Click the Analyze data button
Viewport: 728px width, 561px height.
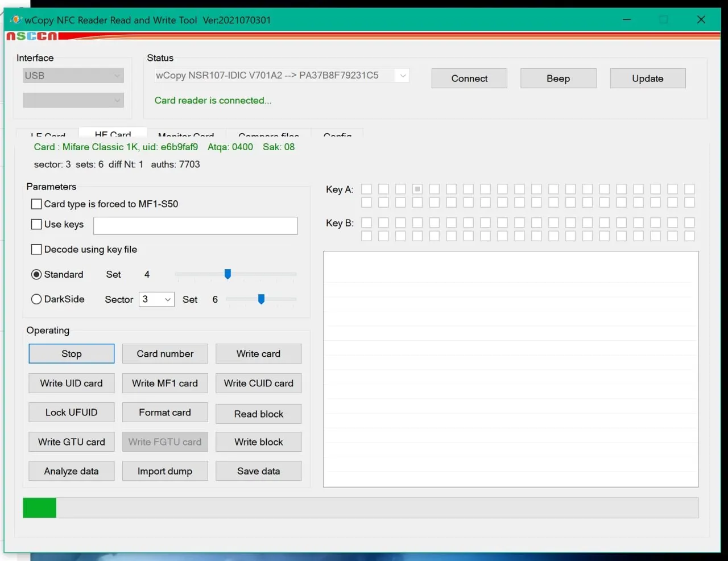tap(72, 471)
